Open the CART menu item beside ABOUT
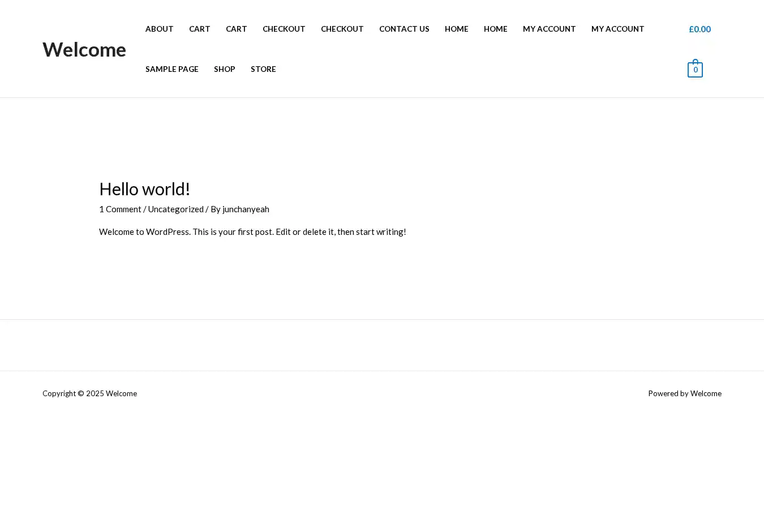This screenshot has height=532, width=764. pyautogui.click(x=199, y=29)
